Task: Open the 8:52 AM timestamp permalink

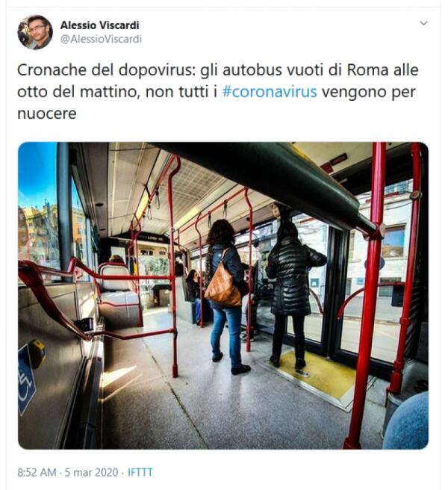Action: point(37,472)
